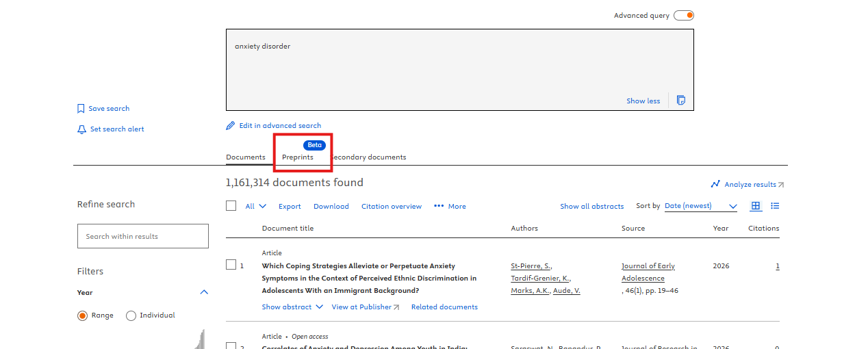Screen dimensions: 868x349
Task: Open the Sort by Date (newest) dropdown
Action: [700, 206]
